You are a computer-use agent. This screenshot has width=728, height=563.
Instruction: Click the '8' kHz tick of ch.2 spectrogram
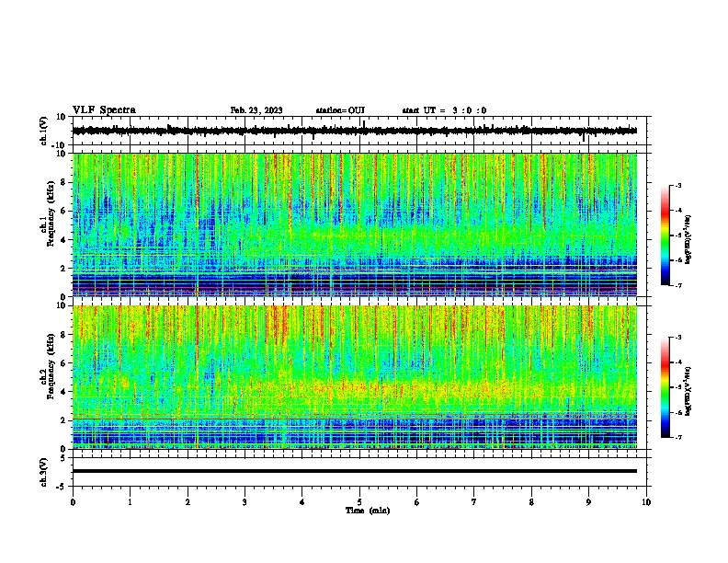click(x=63, y=335)
